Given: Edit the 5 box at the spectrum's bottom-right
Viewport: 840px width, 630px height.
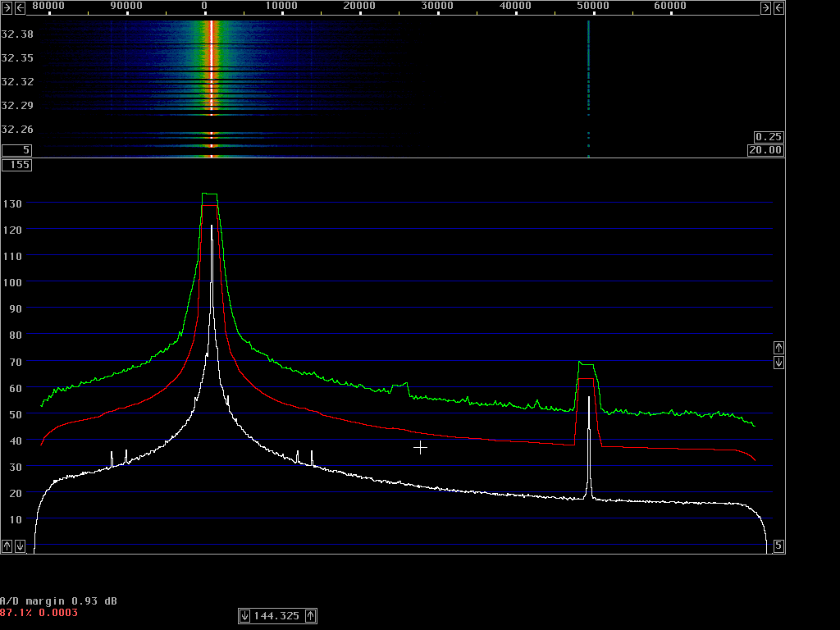Looking at the screenshot, I should point(779,546).
